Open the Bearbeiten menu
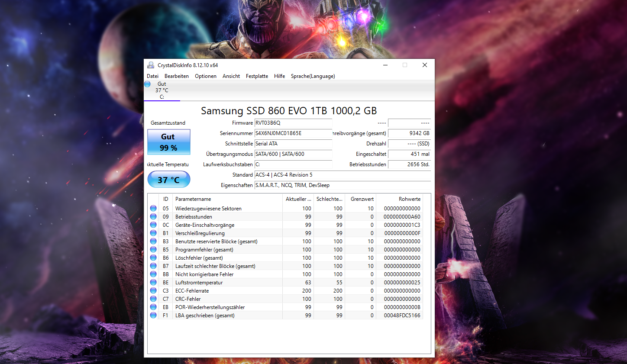 click(177, 76)
